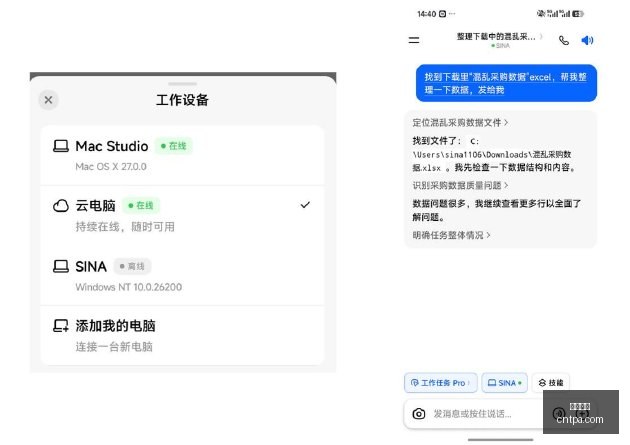Choose the SINA Windows device

click(x=182, y=276)
